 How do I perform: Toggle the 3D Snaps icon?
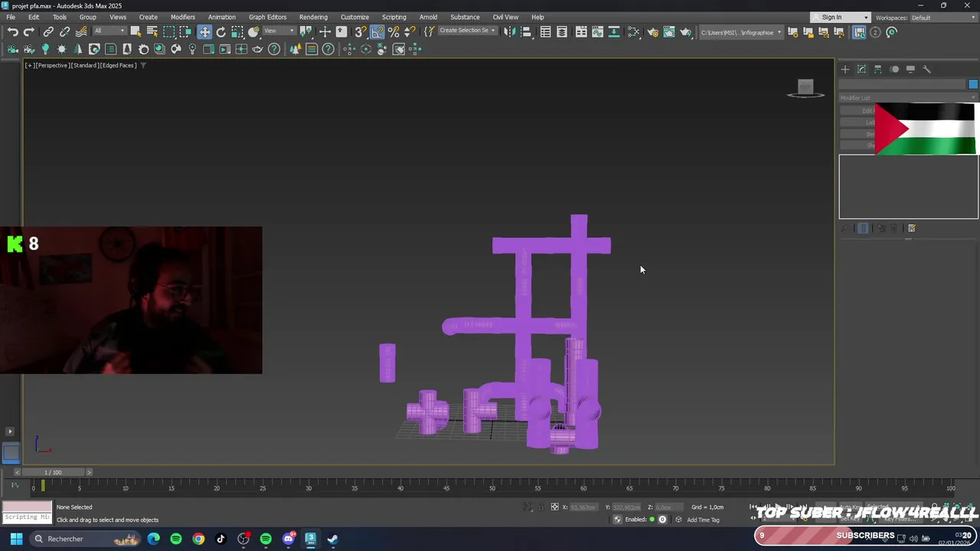pos(361,32)
